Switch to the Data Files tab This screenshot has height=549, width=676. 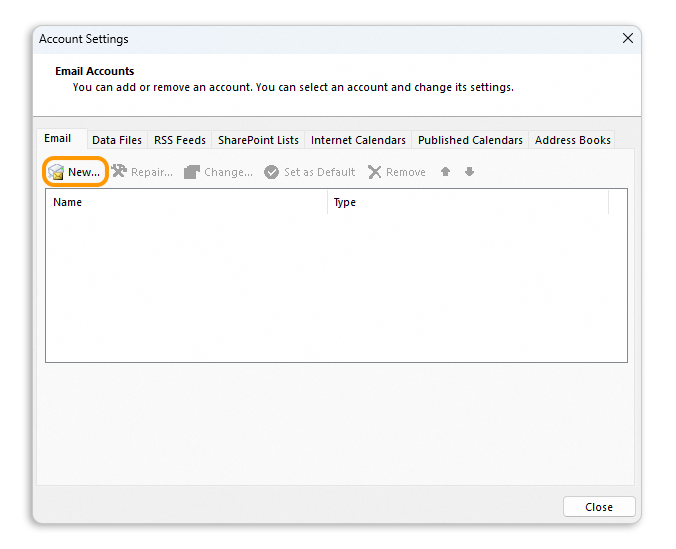[117, 140]
